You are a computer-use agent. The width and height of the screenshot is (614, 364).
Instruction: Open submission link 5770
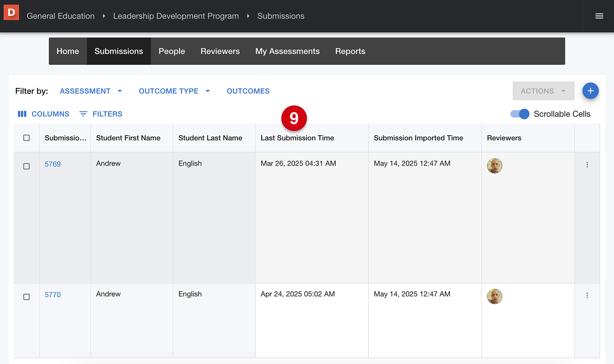[x=52, y=295]
